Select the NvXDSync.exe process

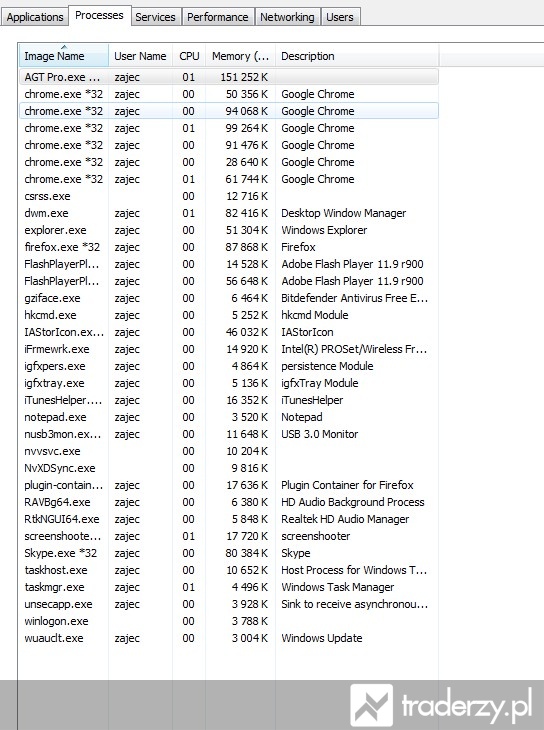click(x=229, y=468)
